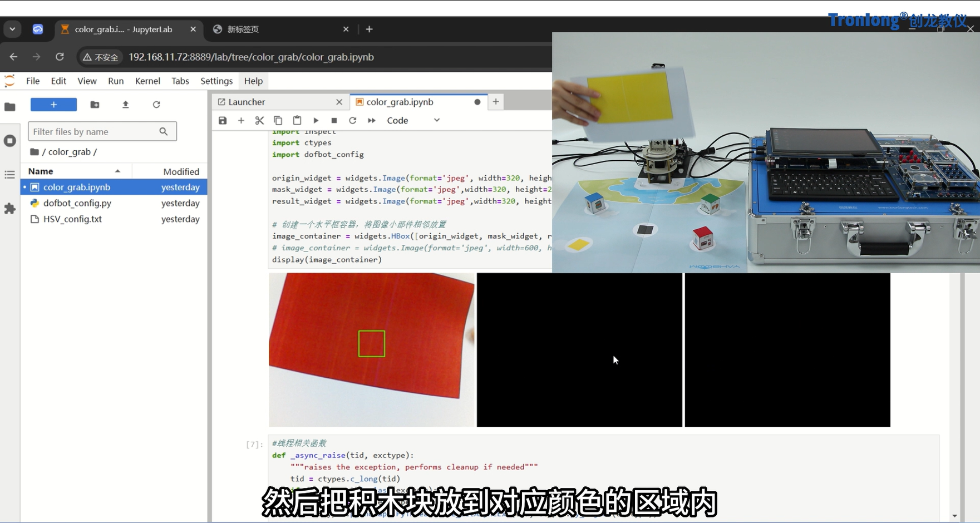Open the cell type Code dropdown
Viewport: 980px width, 523px height.
coord(413,120)
